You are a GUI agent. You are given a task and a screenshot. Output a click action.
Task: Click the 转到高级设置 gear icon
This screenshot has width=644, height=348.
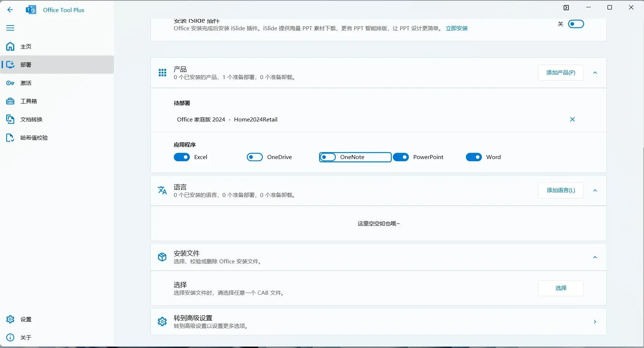[x=162, y=322]
